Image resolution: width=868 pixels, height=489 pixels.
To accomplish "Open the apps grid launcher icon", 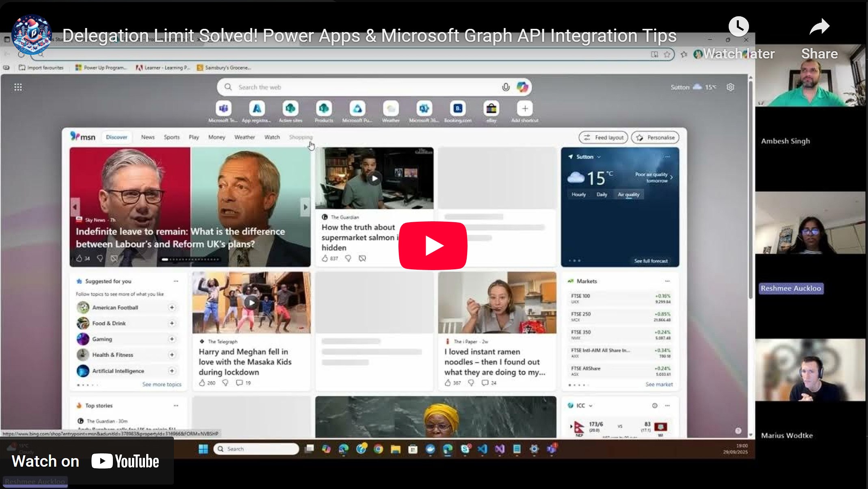I will pos(18,87).
